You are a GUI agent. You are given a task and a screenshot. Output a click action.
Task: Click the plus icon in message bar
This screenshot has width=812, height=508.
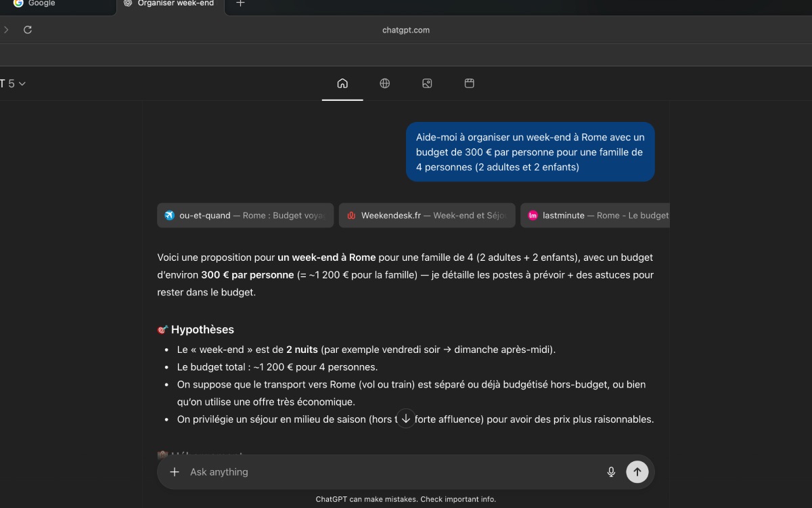(x=175, y=471)
